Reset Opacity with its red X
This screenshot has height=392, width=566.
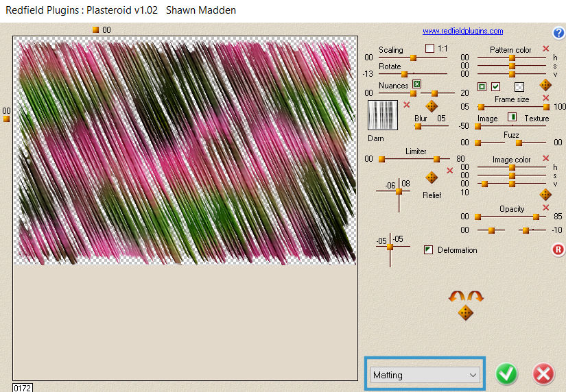click(546, 208)
